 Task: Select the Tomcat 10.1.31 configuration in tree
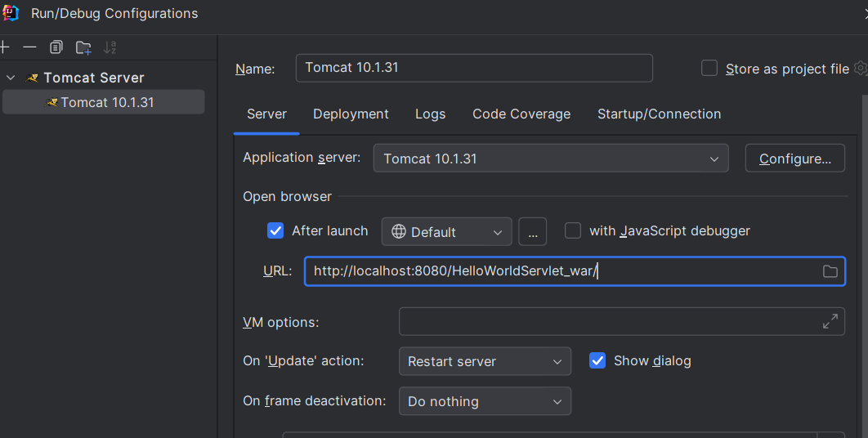coord(104,102)
